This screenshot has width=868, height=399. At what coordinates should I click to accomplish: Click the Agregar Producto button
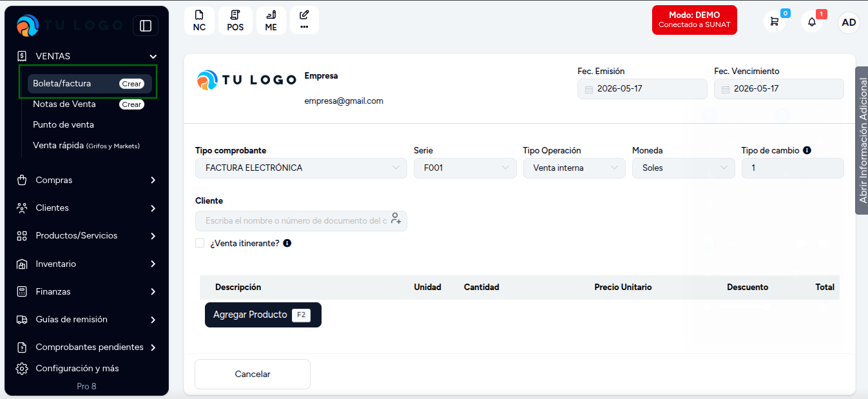(263, 315)
